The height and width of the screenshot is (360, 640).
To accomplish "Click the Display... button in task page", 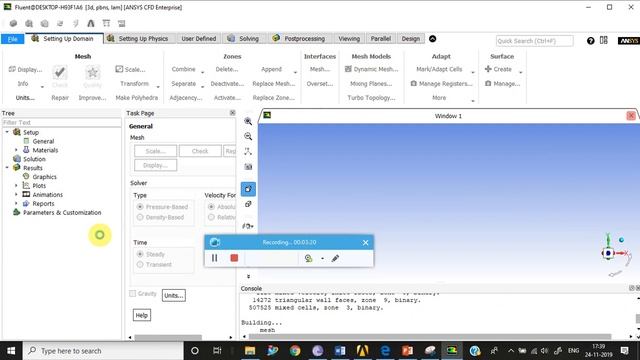I will [x=156, y=165].
